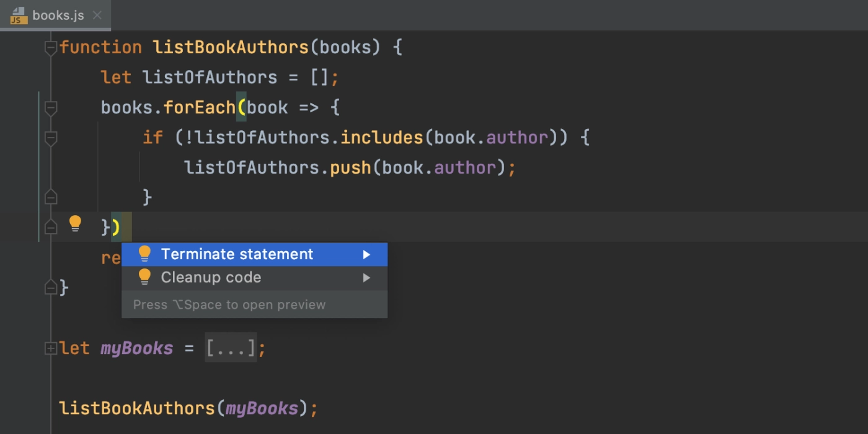Click the collapsed [...] placeholder text

pos(231,348)
